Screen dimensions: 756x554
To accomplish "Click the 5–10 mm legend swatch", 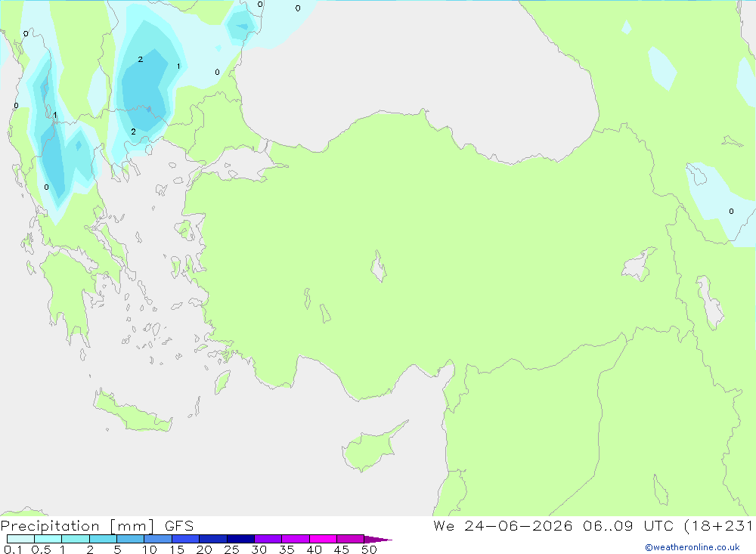I will (x=131, y=539).
